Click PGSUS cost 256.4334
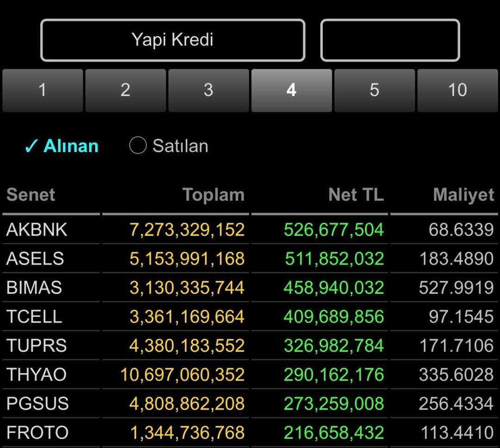 [456, 404]
